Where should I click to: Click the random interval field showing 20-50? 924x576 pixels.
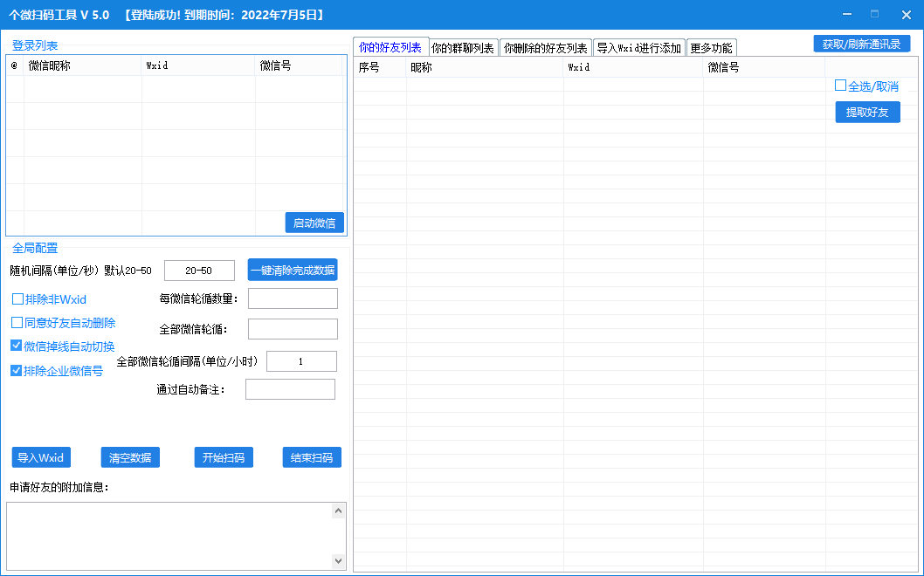199,271
